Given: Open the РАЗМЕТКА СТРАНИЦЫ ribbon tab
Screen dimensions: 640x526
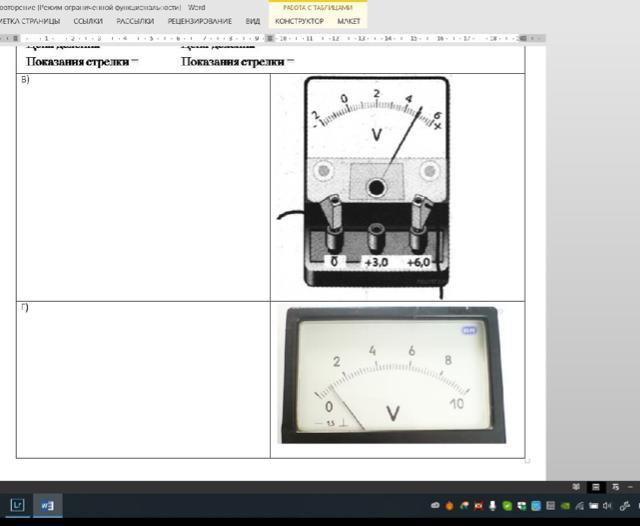Looking at the screenshot, I should coord(28,20).
